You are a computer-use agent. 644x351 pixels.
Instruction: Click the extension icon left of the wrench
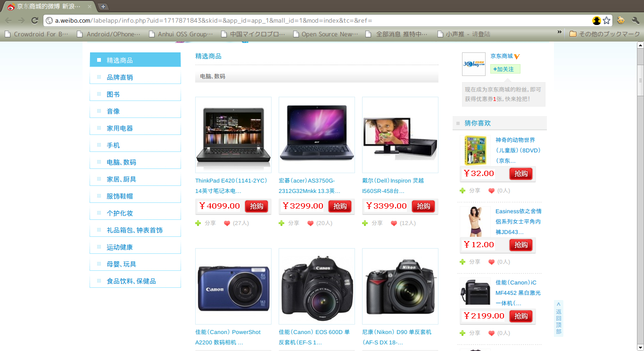[x=621, y=20]
